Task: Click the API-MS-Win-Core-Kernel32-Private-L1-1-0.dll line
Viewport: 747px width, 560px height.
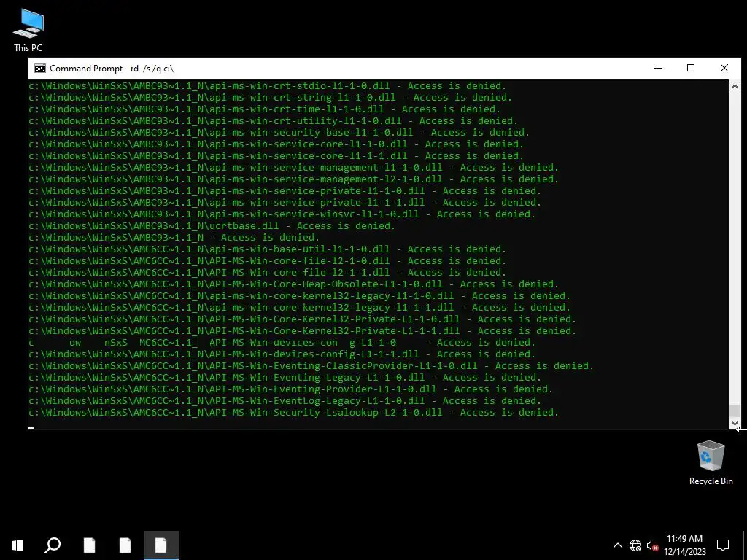Action: click(302, 319)
